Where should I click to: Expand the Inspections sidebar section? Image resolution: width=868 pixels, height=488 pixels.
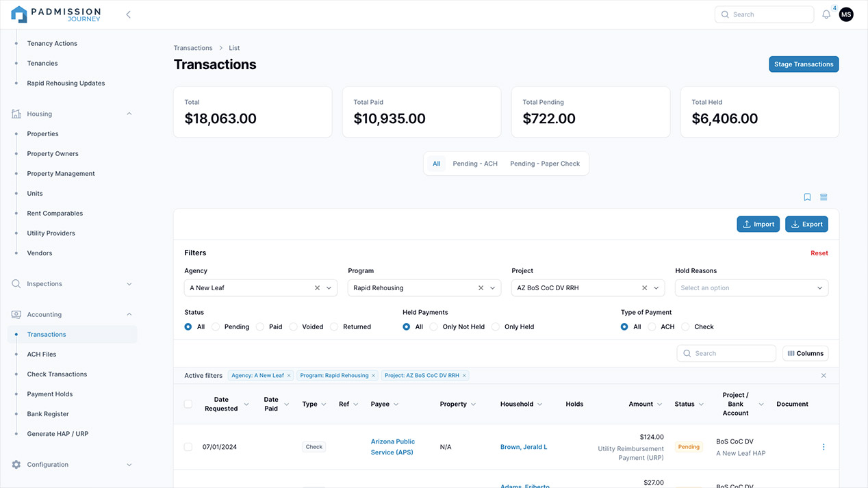click(129, 284)
